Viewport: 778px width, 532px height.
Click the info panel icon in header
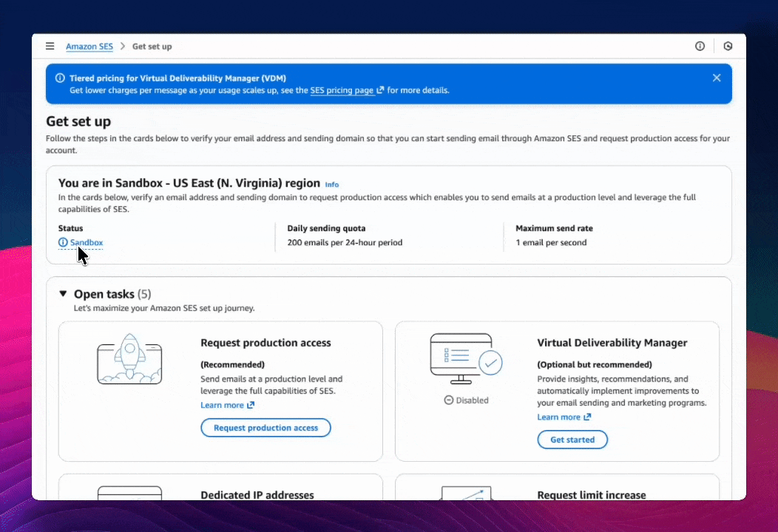pos(700,47)
